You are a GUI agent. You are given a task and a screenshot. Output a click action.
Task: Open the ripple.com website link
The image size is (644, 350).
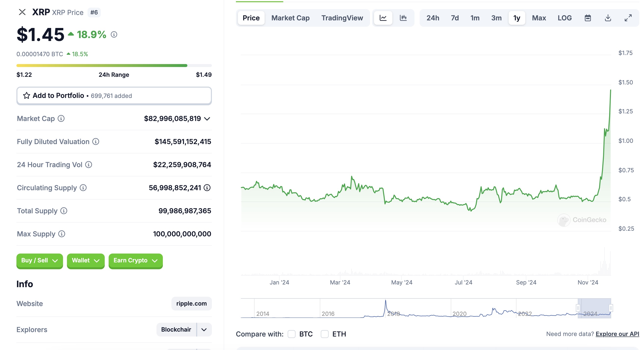[192, 303]
